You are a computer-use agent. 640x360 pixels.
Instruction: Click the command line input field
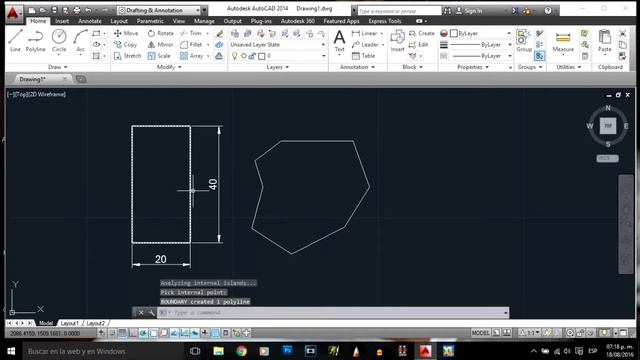(333, 313)
